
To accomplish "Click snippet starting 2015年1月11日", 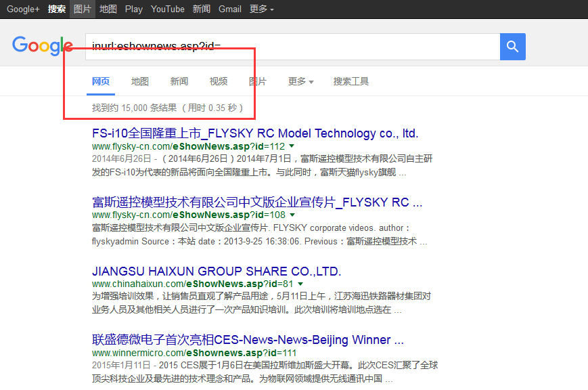I will tap(265, 372).
